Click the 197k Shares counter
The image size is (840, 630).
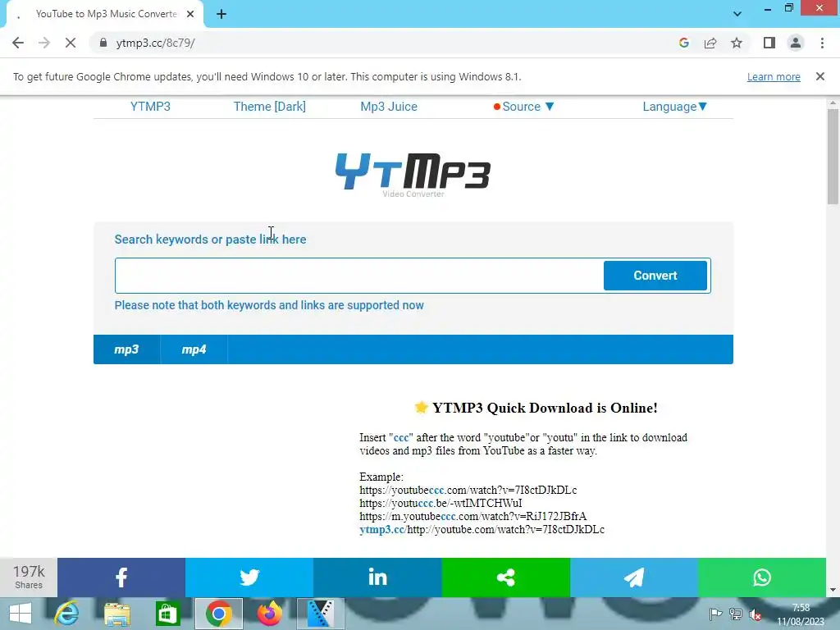pos(29,577)
